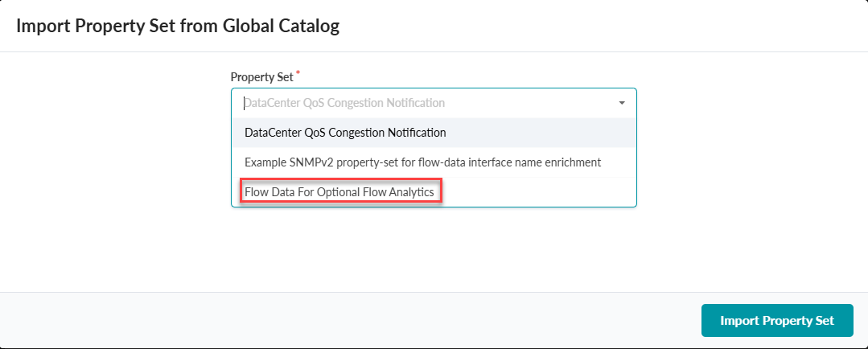The width and height of the screenshot is (868, 349).
Task: Close the open list via the caret
Action: tap(622, 103)
